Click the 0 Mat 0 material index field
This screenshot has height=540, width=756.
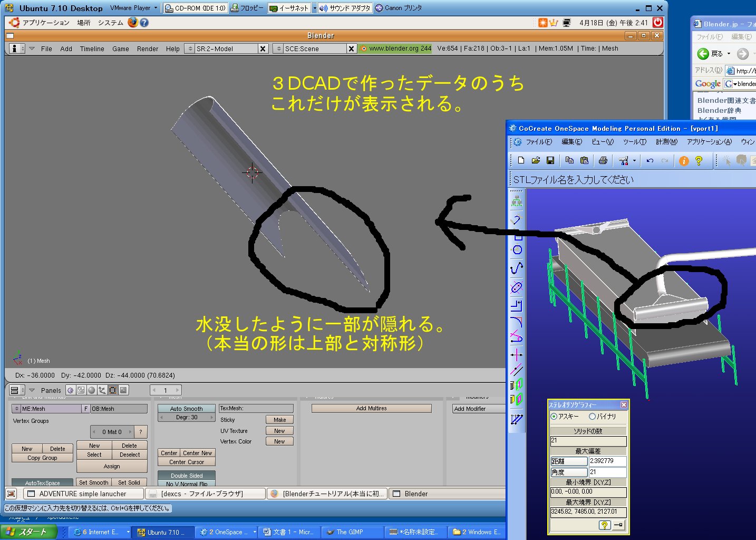[112, 432]
